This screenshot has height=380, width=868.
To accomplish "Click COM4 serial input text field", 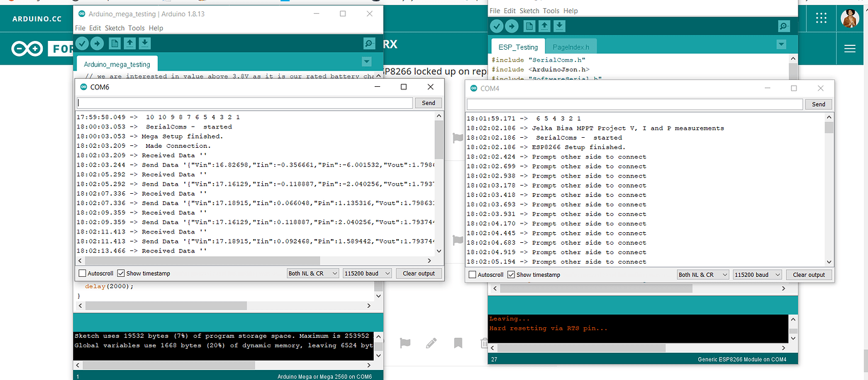I will [635, 104].
